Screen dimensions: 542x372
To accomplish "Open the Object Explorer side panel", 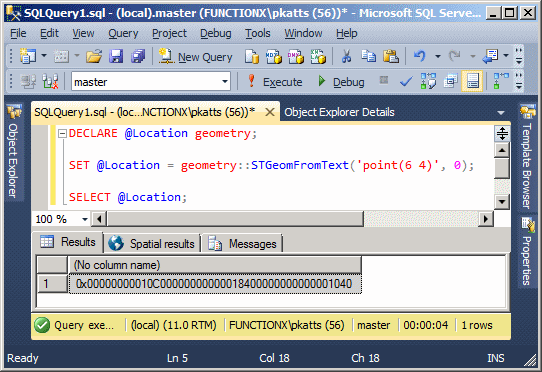I will click(14, 151).
